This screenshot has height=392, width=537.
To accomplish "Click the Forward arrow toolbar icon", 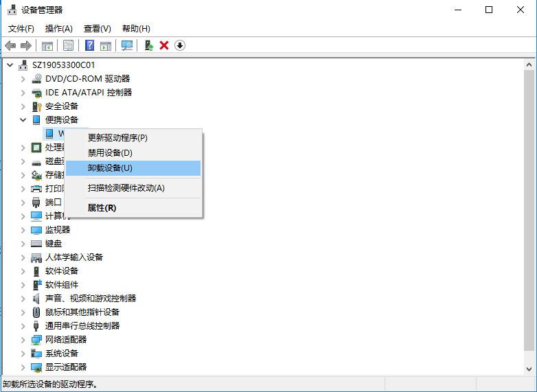I will click(x=26, y=45).
